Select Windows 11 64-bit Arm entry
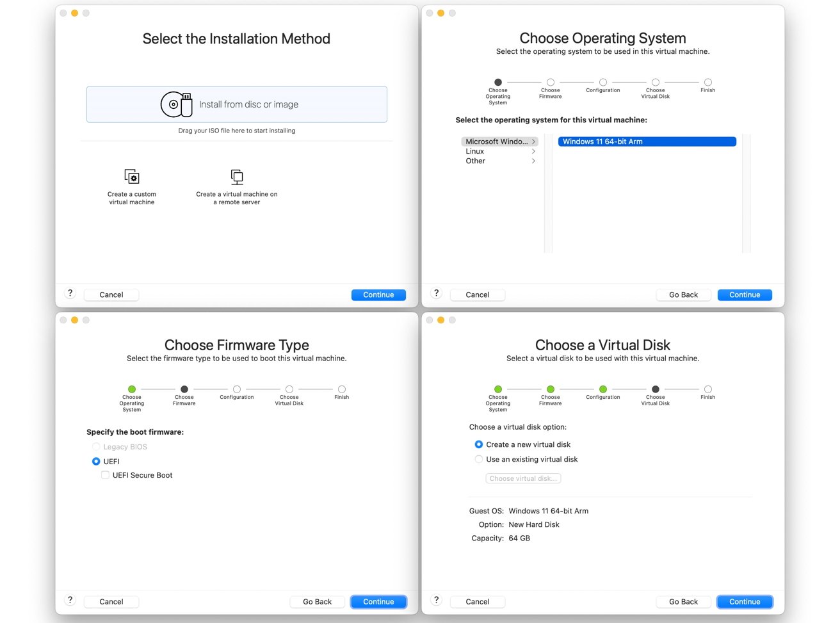The image size is (840, 623). [647, 142]
